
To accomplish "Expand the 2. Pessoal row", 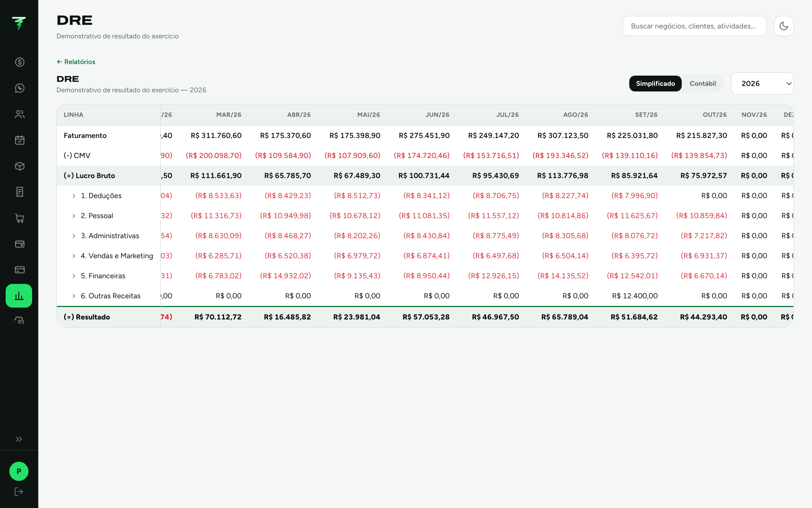I will click(74, 216).
